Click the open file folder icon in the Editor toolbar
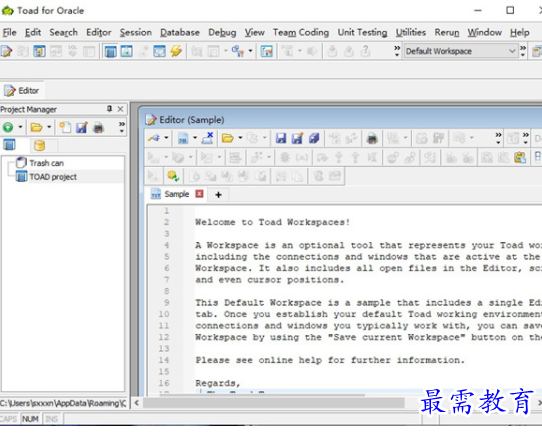The width and height of the screenshot is (542, 433). point(227,138)
